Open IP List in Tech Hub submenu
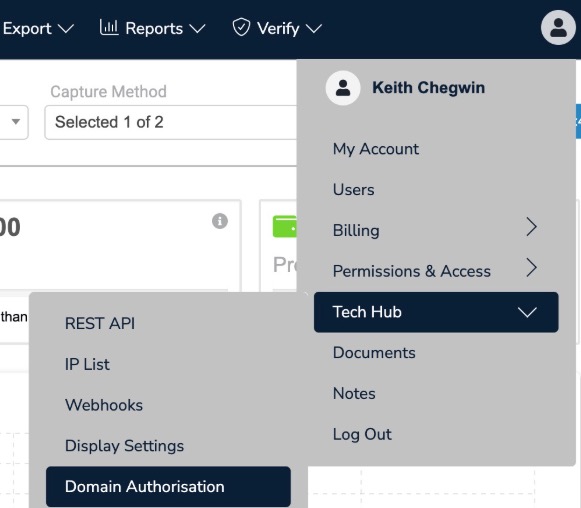Image resolution: width=581 pixels, height=508 pixels. click(87, 364)
